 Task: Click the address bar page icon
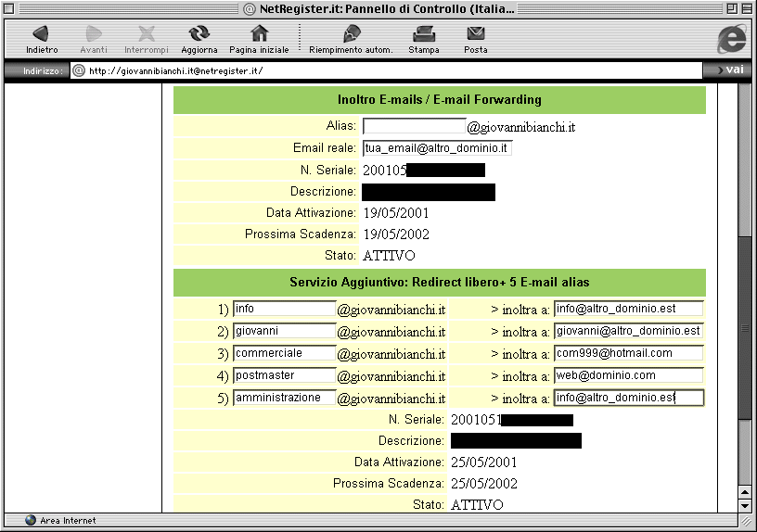[x=79, y=70]
